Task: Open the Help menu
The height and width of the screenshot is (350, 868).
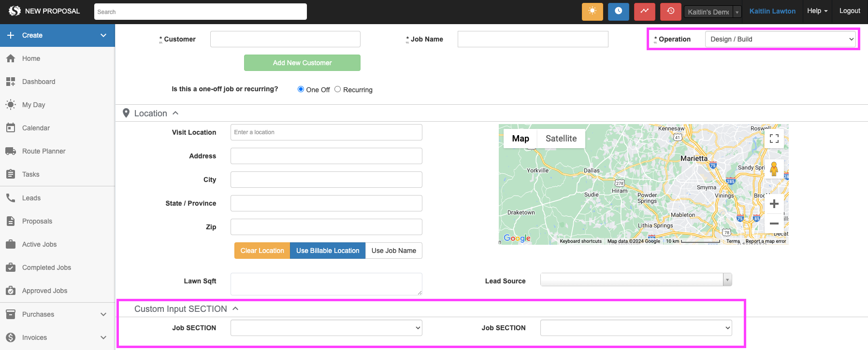Action: click(x=817, y=11)
